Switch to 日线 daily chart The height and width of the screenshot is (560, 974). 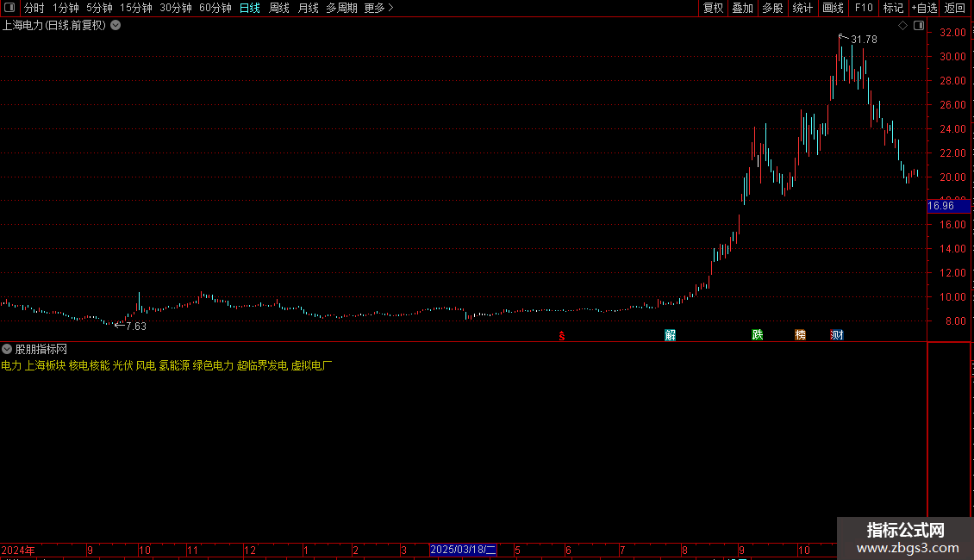[250, 8]
